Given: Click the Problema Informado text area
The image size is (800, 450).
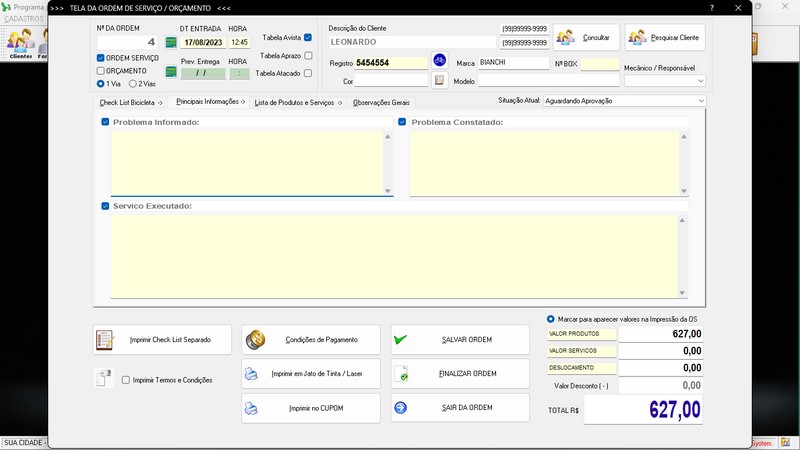Looking at the screenshot, I should (247, 163).
